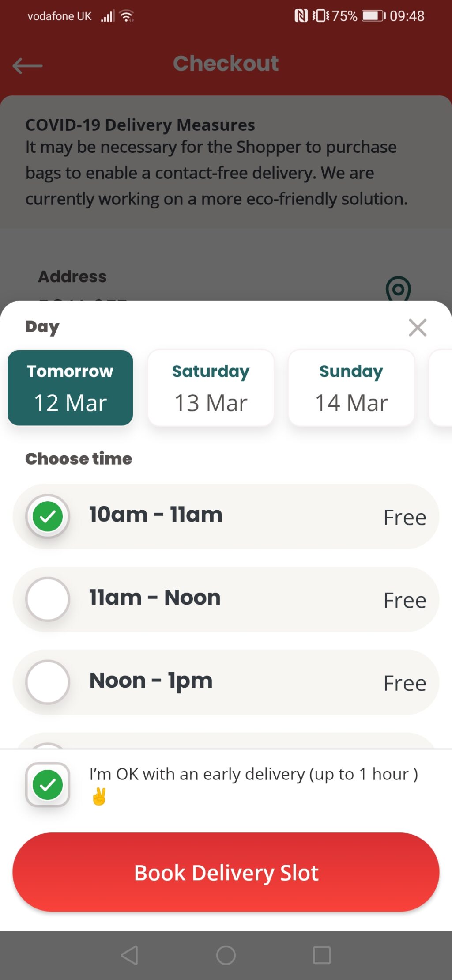Select the 10am - 11am time slot radio

click(x=48, y=516)
